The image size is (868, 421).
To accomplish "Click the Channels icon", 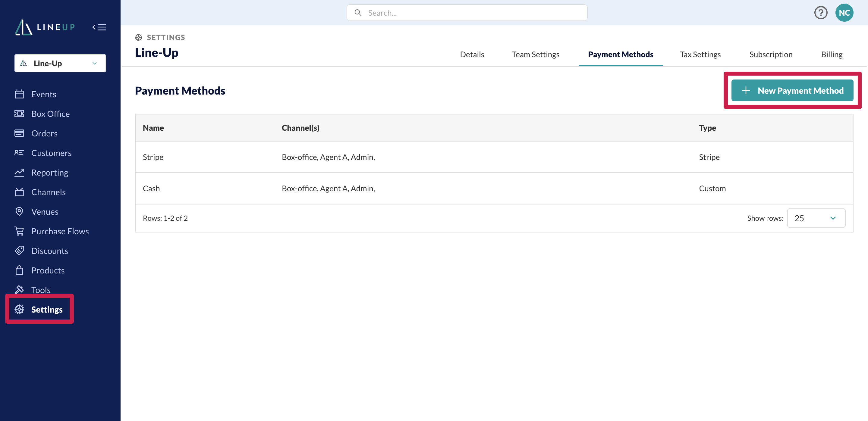I will tap(19, 192).
